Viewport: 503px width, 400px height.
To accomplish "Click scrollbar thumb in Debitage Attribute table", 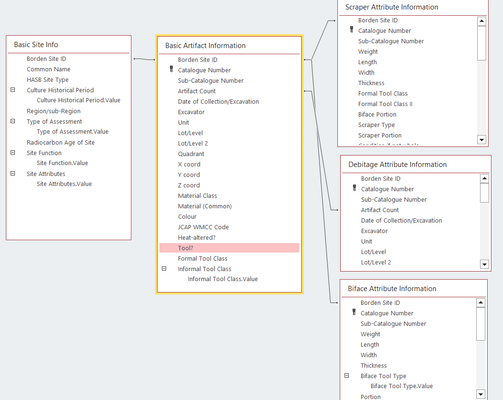I will tap(484, 193).
